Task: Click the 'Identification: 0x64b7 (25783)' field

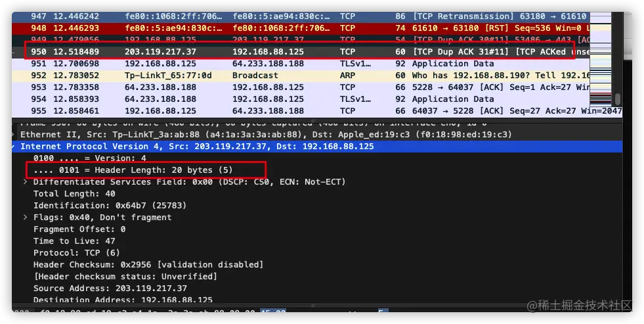Action: [x=110, y=206]
